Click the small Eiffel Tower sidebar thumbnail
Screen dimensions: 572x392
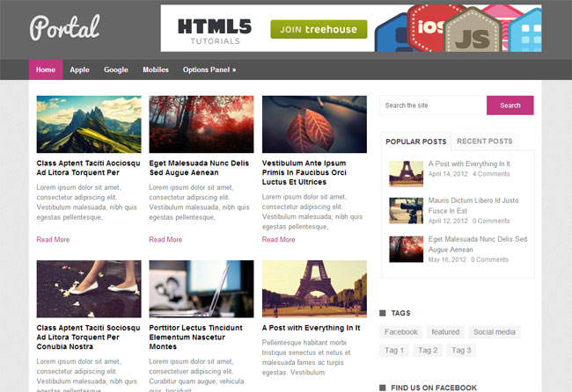point(406,174)
